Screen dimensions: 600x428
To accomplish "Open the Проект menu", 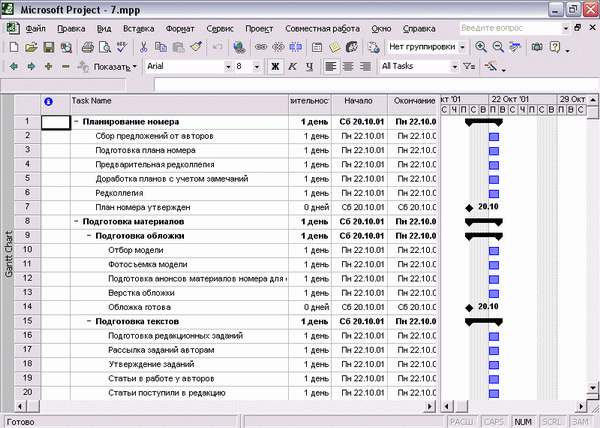I will click(x=259, y=29).
